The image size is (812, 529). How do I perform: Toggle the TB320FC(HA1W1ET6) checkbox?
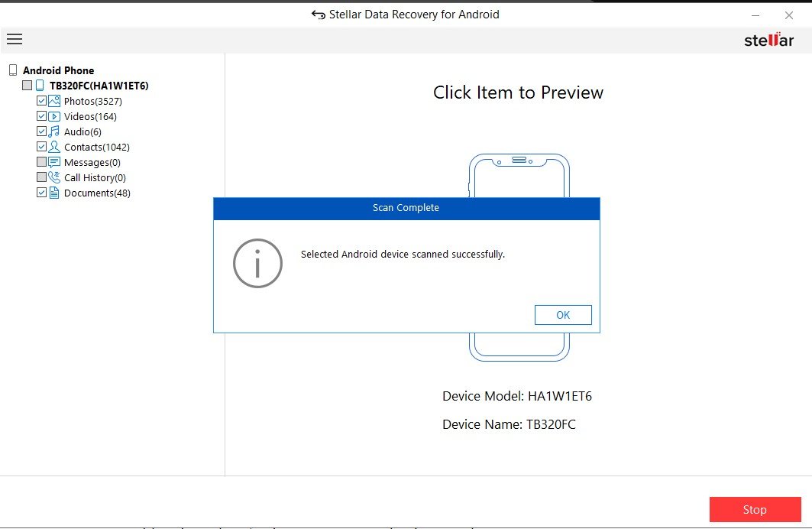coord(27,86)
